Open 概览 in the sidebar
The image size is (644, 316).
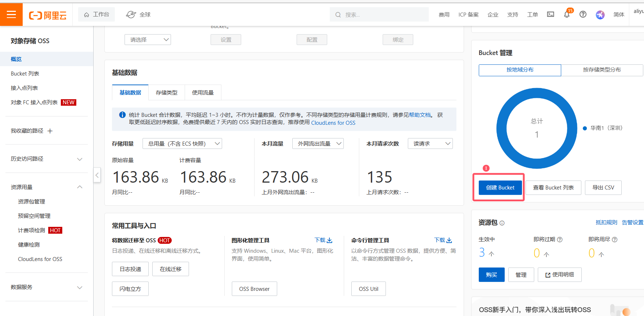tap(46, 59)
